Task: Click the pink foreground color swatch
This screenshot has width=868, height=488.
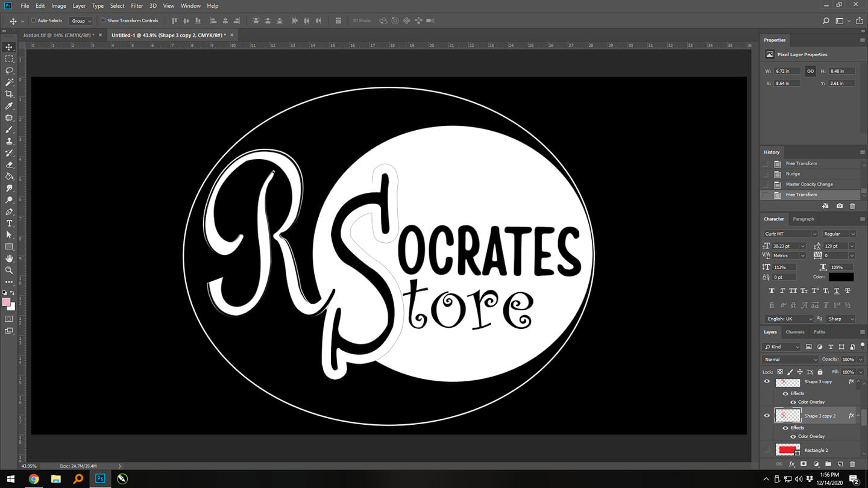Action: pos(6,302)
